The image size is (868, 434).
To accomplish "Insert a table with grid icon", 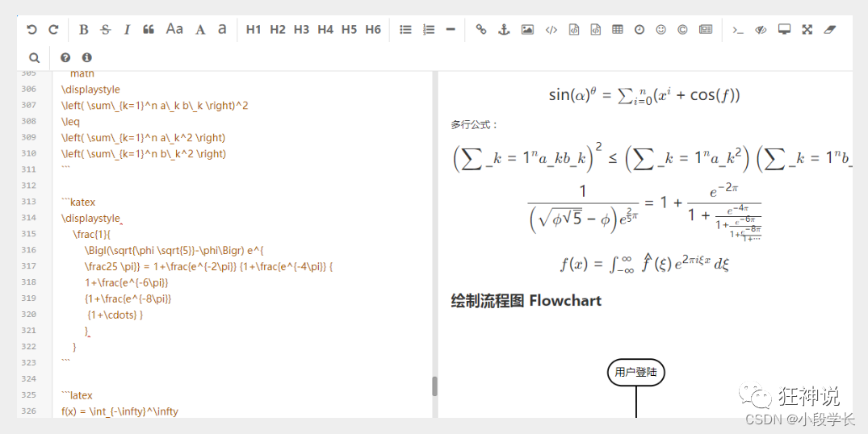I will 617,30.
